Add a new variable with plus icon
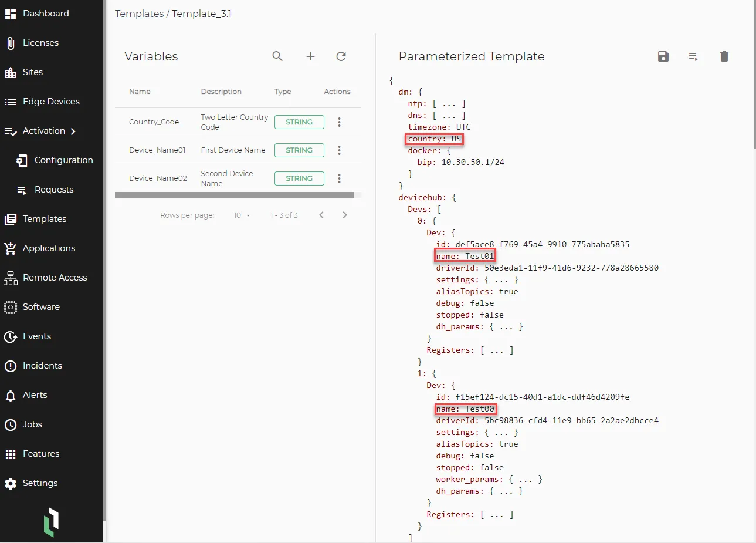 click(x=310, y=56)
